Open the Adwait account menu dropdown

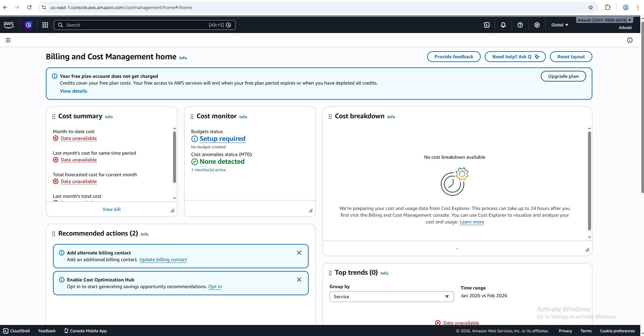coord(604,20)
